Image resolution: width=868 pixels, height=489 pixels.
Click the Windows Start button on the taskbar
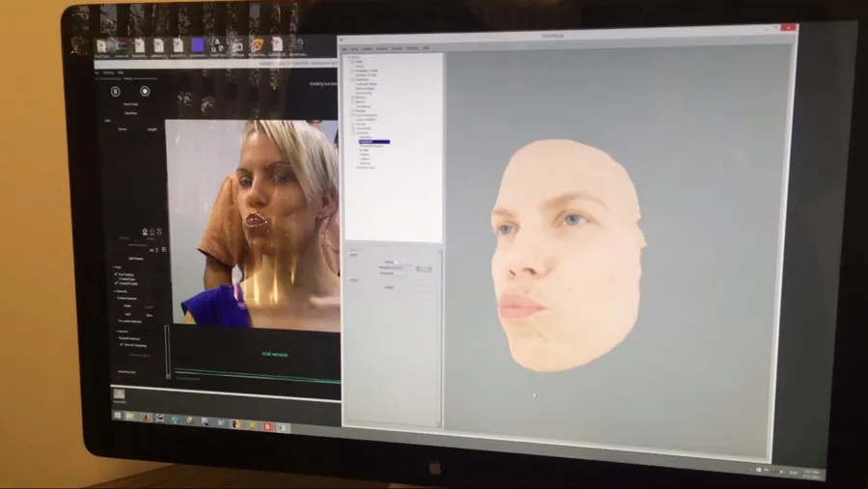[117, 416]
